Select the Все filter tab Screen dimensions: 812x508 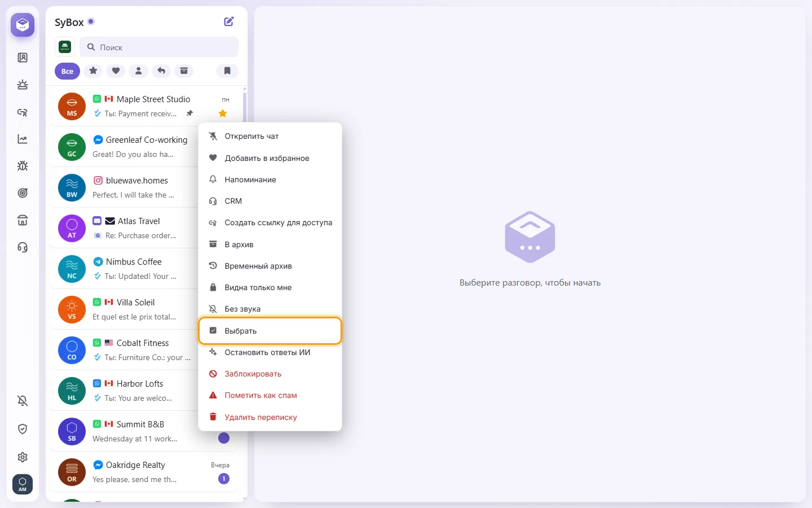pyautogui.click(x=67, y=71)
